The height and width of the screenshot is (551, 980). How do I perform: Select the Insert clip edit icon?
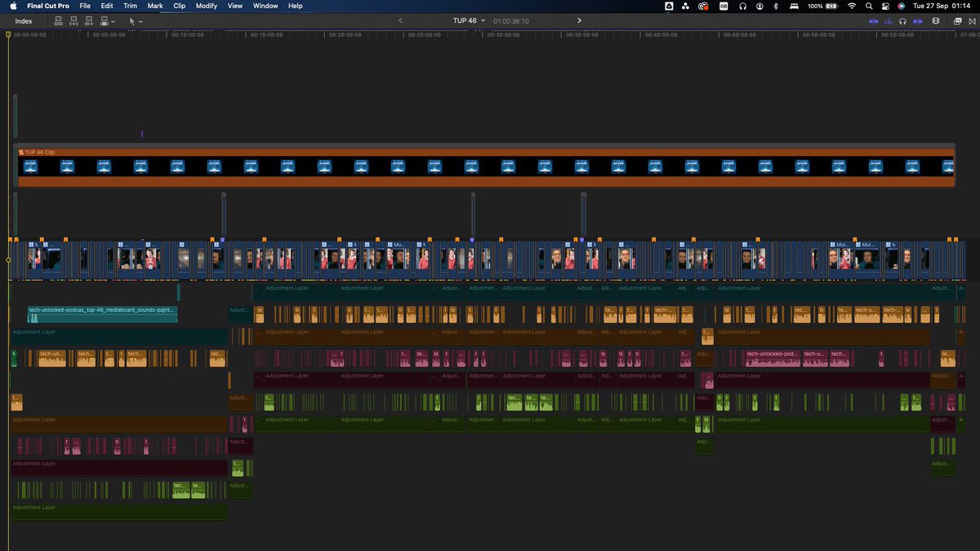(x=74, y=21)
